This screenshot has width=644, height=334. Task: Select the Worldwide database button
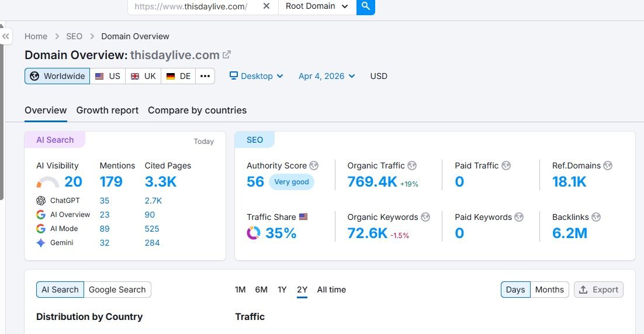tap(57, 76)
